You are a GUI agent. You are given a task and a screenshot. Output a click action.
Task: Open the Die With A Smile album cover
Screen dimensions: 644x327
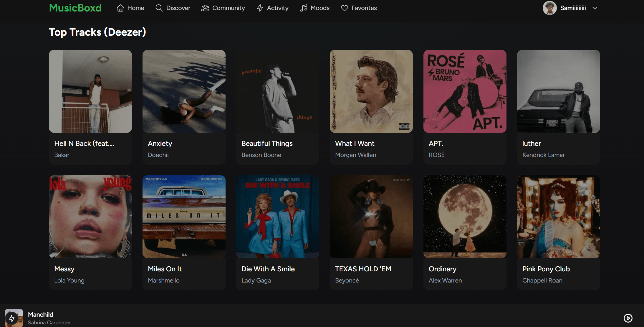(278, 217)
